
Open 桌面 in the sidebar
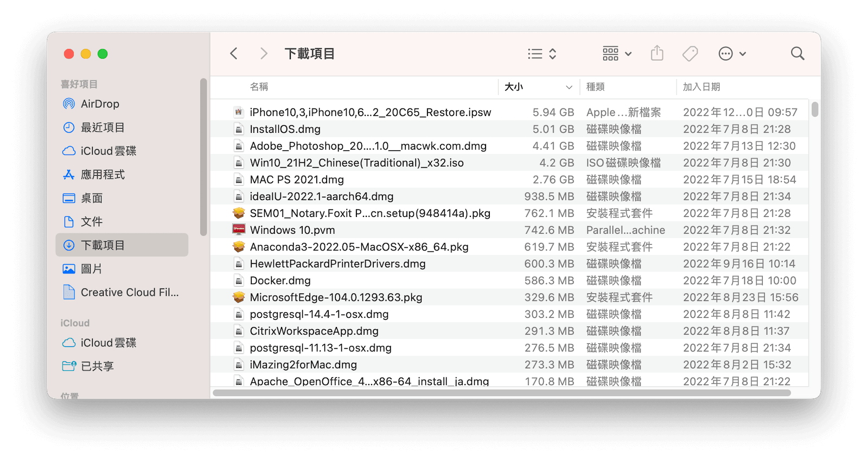(x=122, y=198)
